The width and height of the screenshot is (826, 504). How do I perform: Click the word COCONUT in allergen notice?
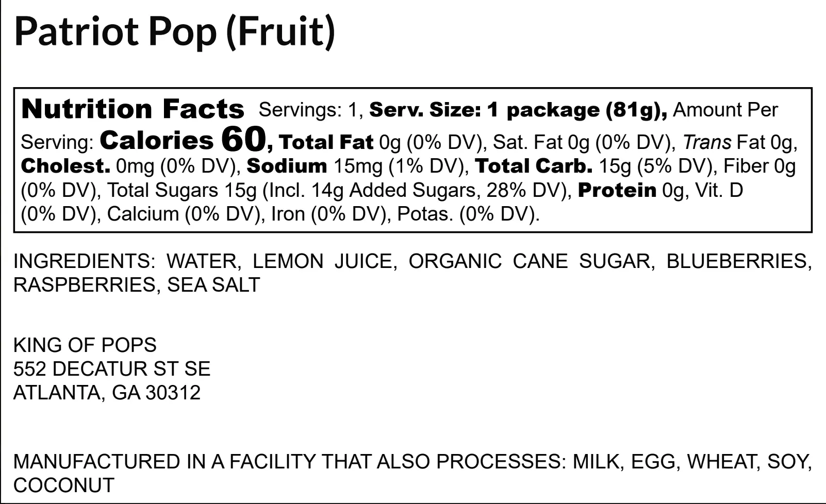64,485
